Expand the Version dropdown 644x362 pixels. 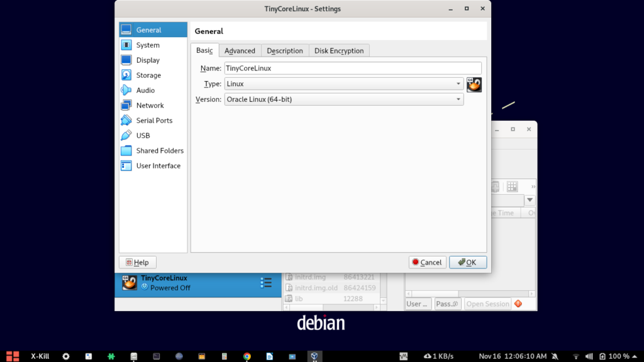pyautogui.click(x=458, y=99)
